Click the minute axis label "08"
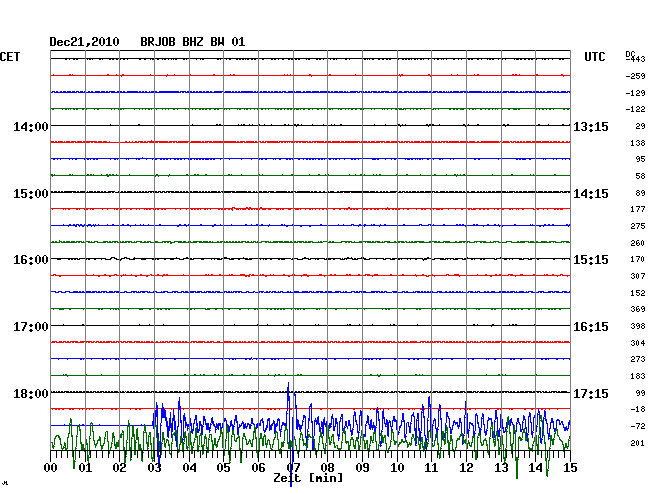 pos(327,468)
